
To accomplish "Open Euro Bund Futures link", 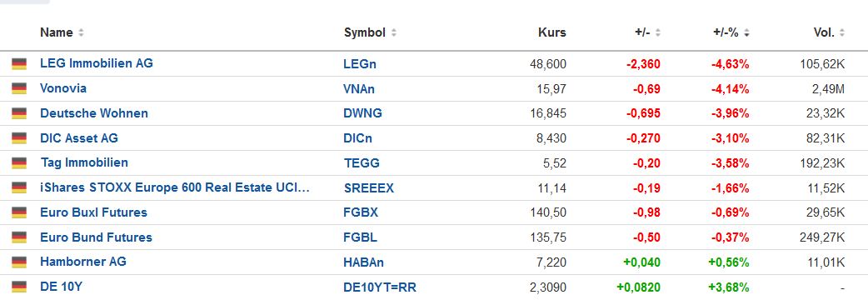I will click(96, 237).
